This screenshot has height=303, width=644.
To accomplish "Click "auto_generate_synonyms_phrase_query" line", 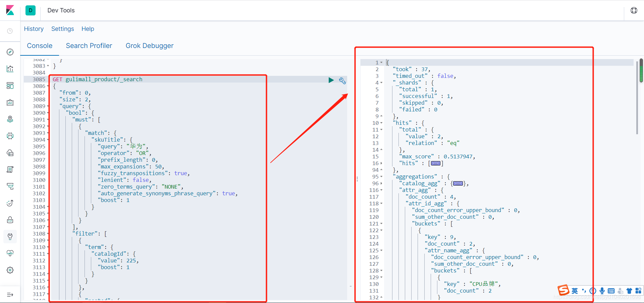I will (x=168, y=194).
